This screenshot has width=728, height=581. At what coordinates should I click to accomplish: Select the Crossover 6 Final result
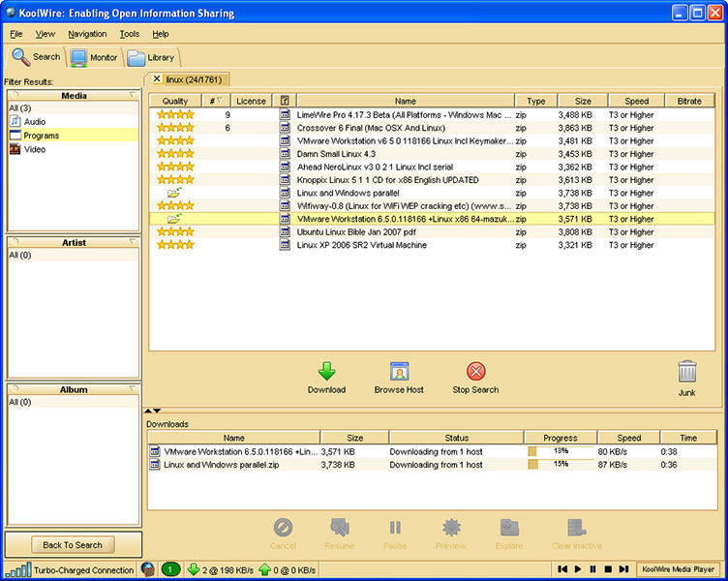(x=432, y=128)
